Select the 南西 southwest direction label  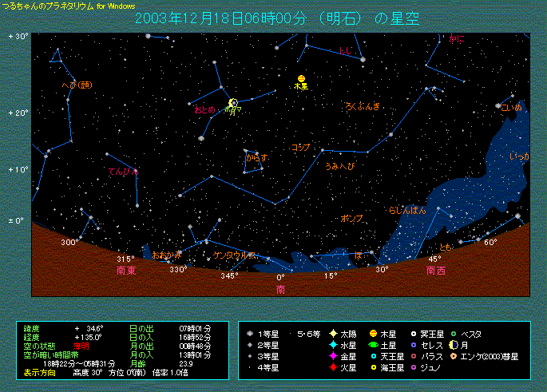[x=435, y=271]
